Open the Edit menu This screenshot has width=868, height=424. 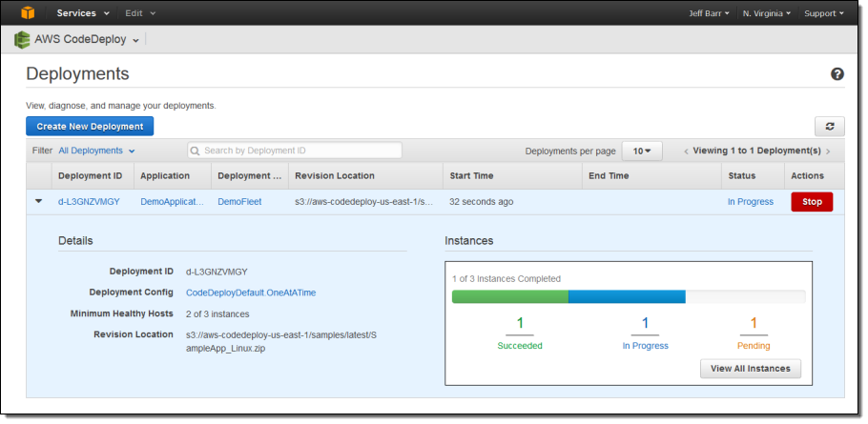click(140, 13)
